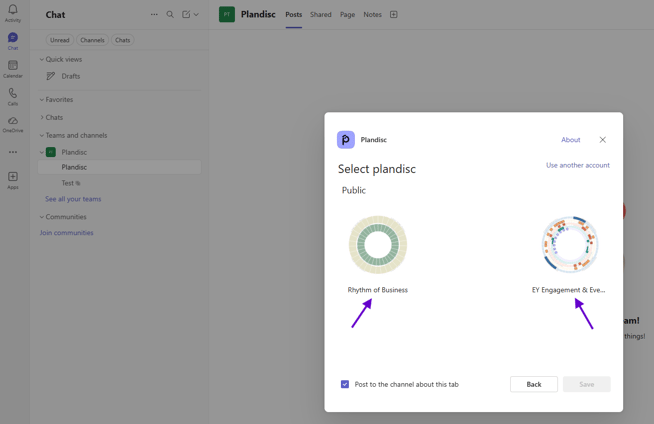Click the Rhythm of Business label
Viewport: 654px width, 424px height.
tap(377, 290)
